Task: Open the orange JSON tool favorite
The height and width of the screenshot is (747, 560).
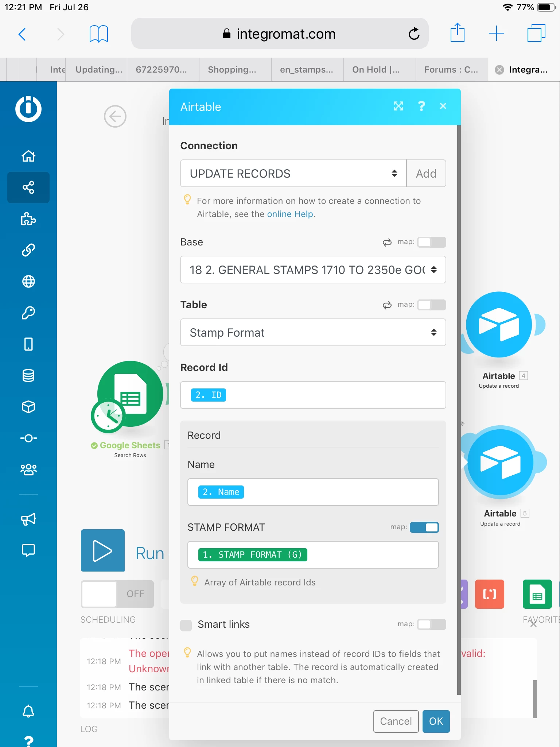Action: click(490, 594)
